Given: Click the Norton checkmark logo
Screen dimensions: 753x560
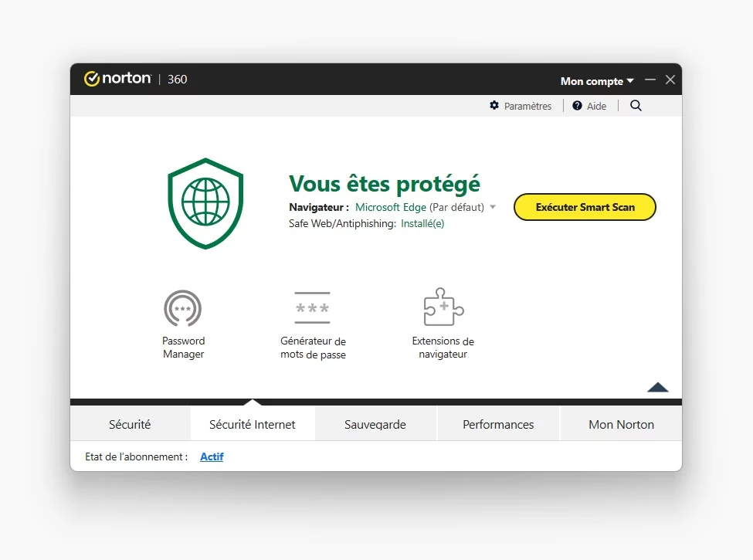Looking at the screenshot, I should point(92,79).
